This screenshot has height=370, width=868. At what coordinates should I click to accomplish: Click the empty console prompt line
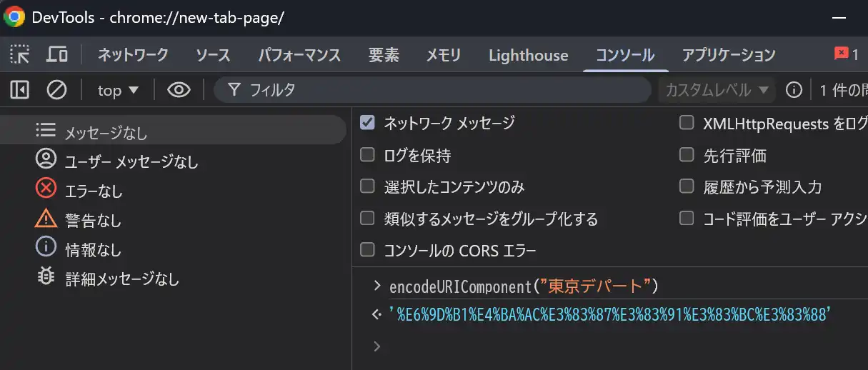pos(572,346)
